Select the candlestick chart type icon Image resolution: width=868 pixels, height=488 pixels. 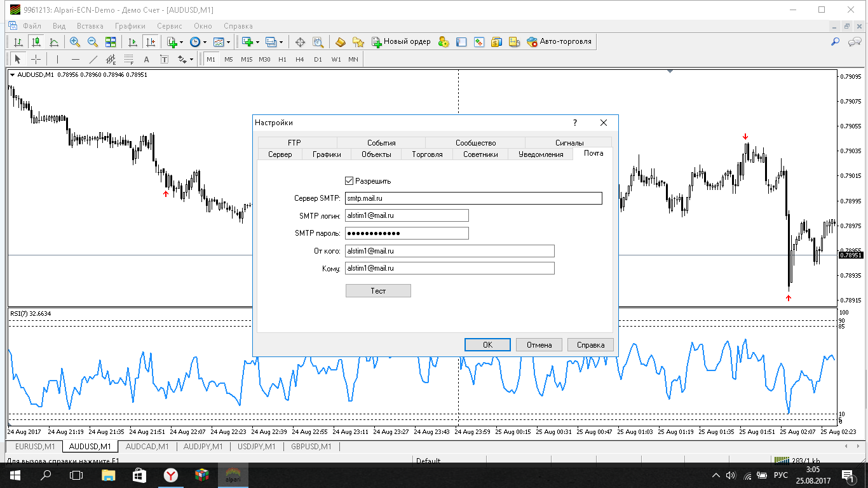tap(36, 42)
